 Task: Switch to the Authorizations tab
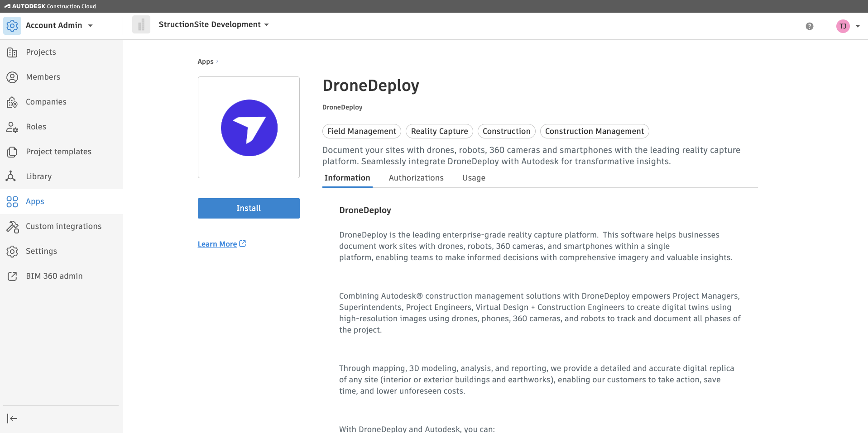[416, 178]
